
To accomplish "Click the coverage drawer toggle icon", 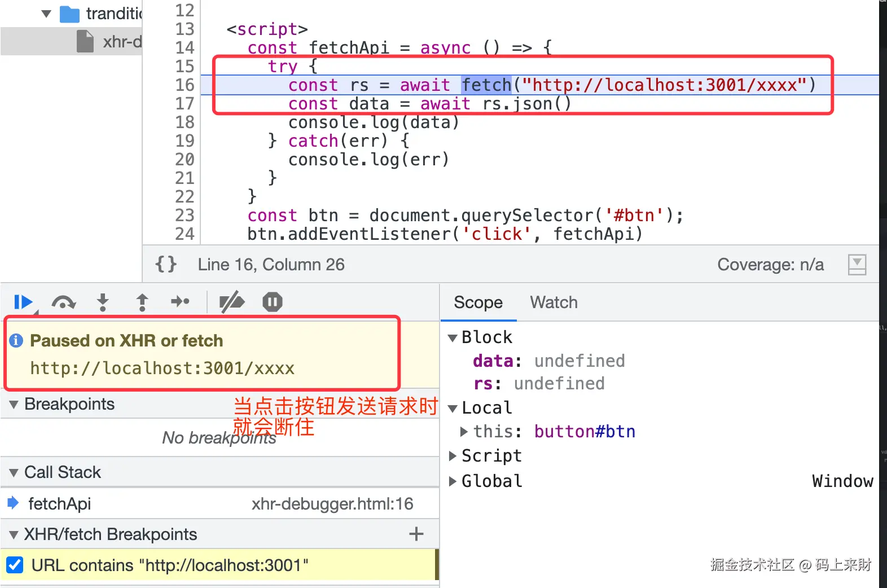I will (x=857, y=264).
